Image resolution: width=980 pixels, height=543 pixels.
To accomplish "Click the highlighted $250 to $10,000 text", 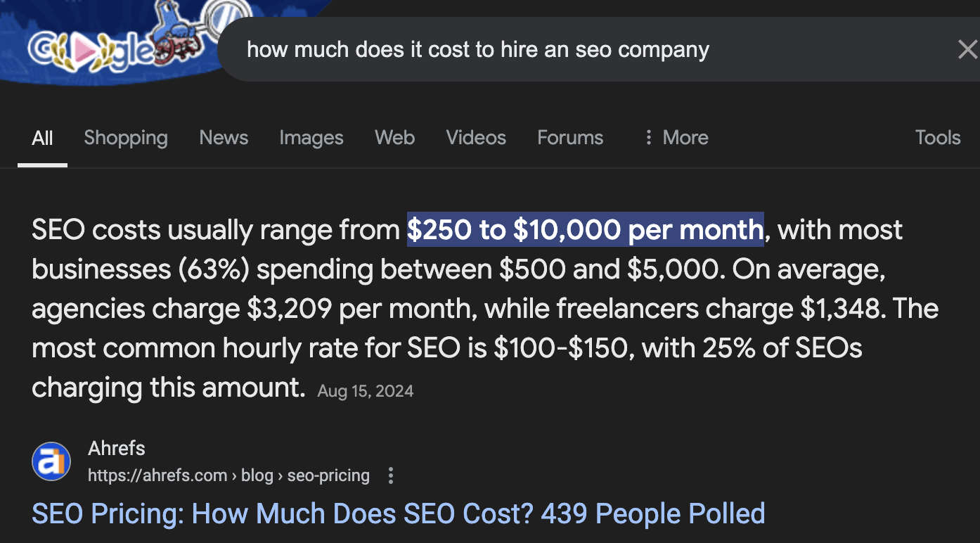I will click(586, 229).
